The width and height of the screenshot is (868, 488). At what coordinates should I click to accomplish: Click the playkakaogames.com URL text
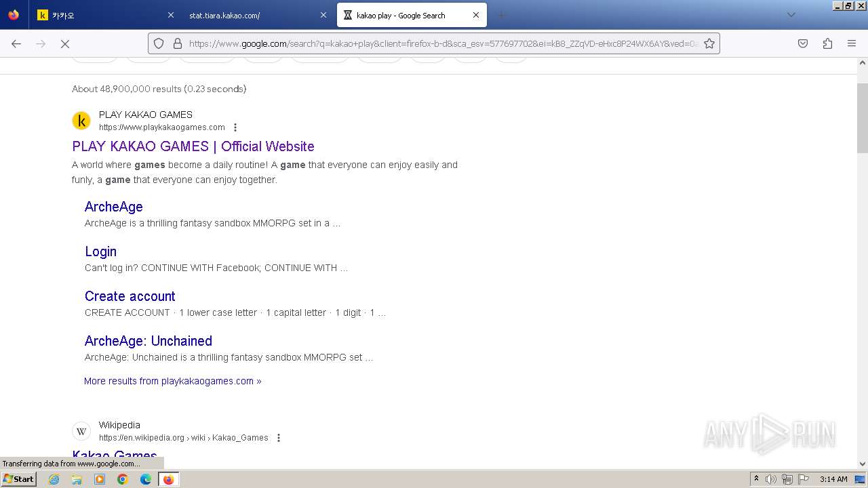pyautogui.click(x=162, y=127)
